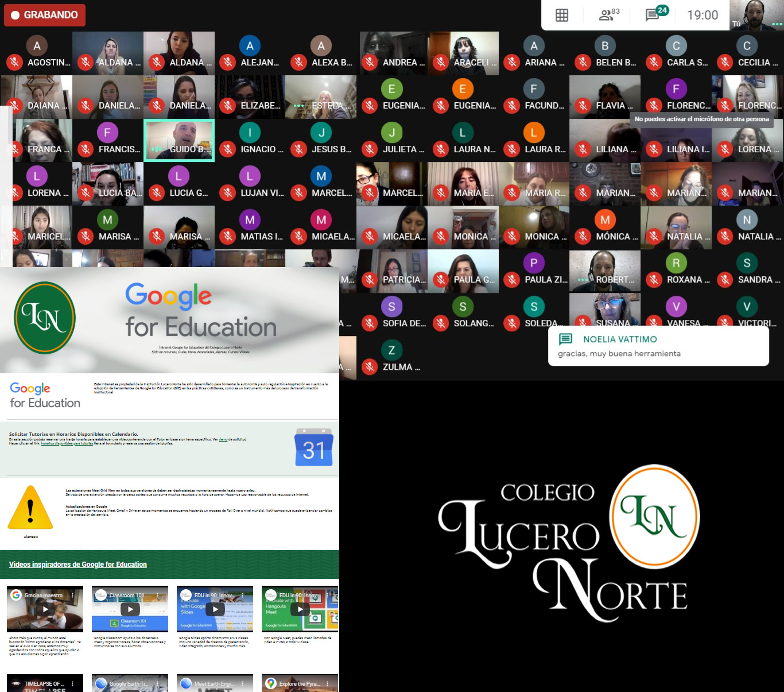Open the grid layout view

[562, 16]
